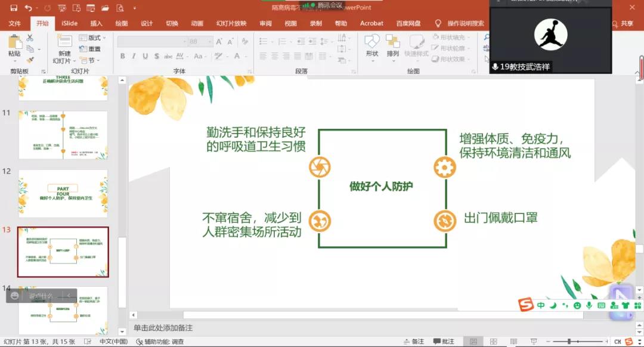Click the Cut scissors icon

(x=30, y=38)
